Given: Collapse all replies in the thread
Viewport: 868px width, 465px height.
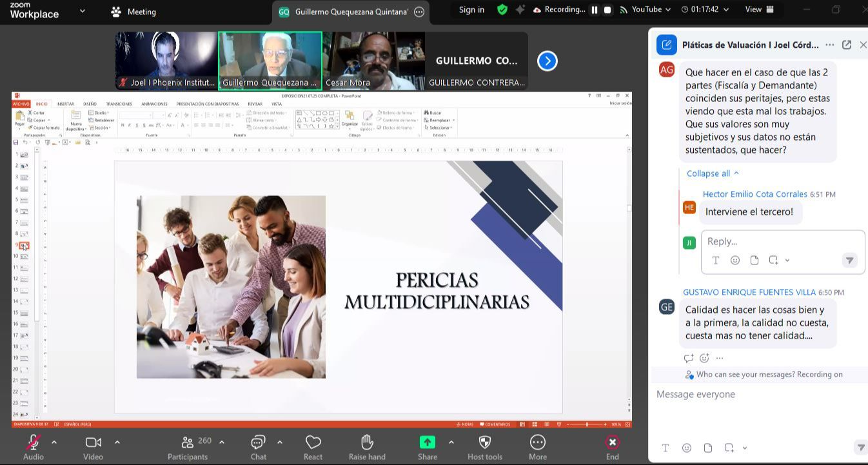Looking at the screenshot, I should click(713, 173).
